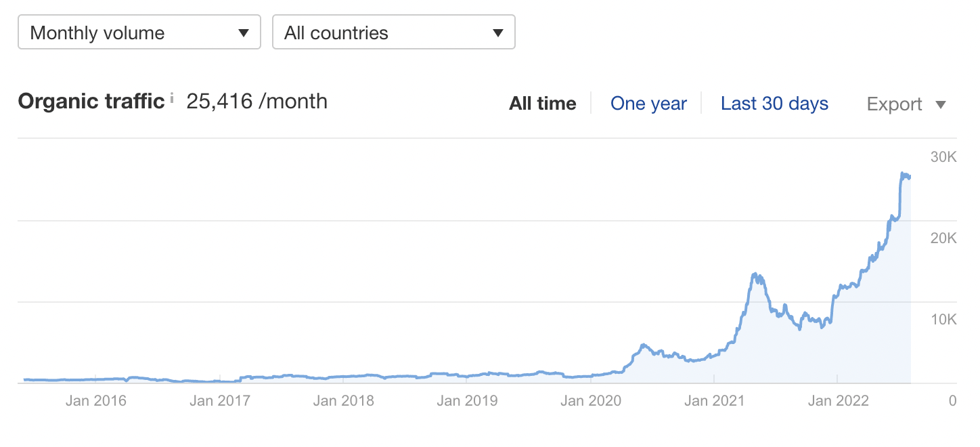Open the All countries selector
The image size is (980, 447).
point(393,33)
